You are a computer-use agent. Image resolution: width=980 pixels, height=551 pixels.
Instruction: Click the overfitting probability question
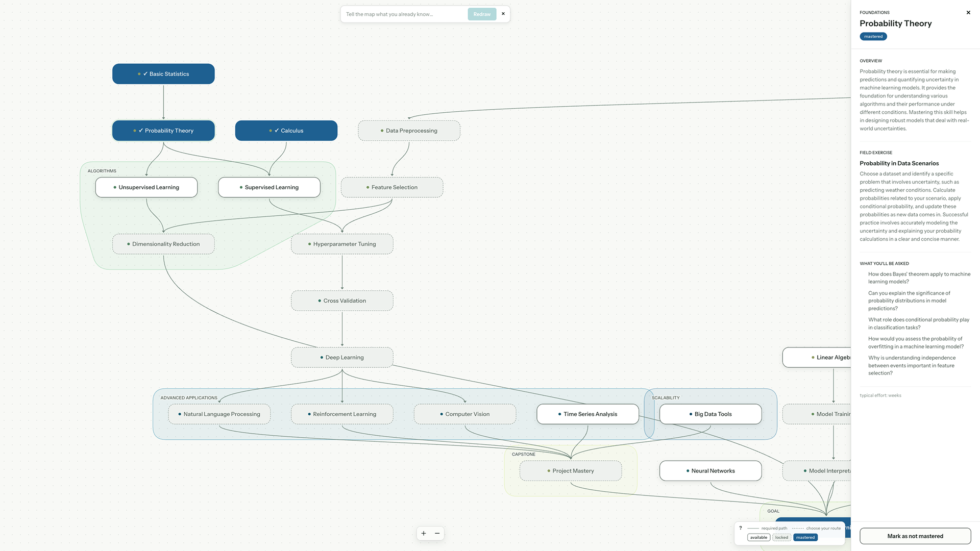tap(916, 342)
